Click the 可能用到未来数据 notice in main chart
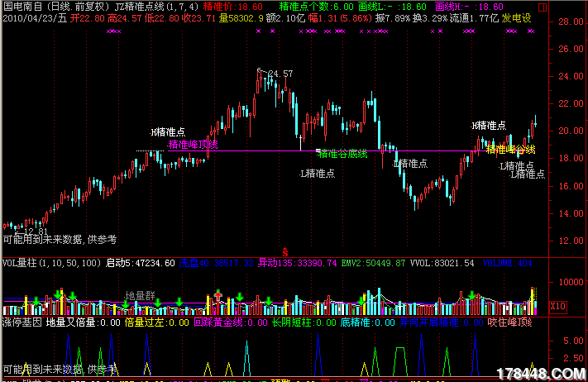 pos(60,240)
